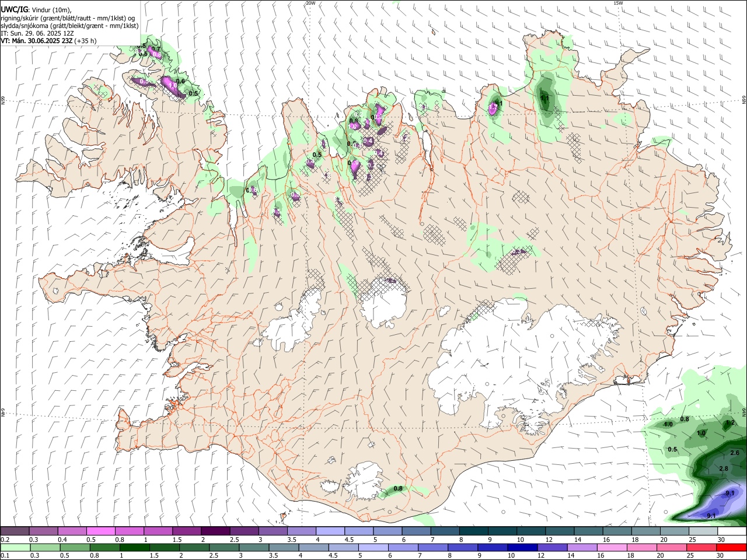
Task: Click the rain legend swatch between 4.5 and 5
Action: [x=344, y=547]
